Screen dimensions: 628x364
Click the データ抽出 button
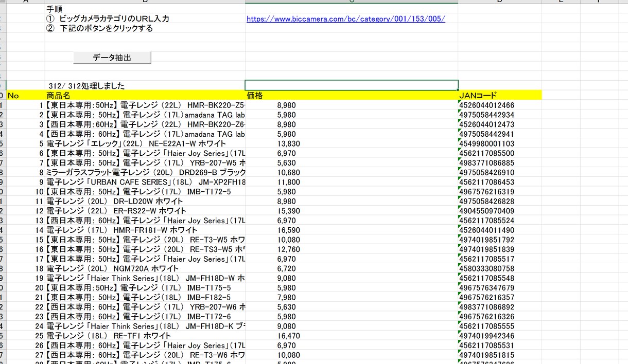(x=112, y=58)
